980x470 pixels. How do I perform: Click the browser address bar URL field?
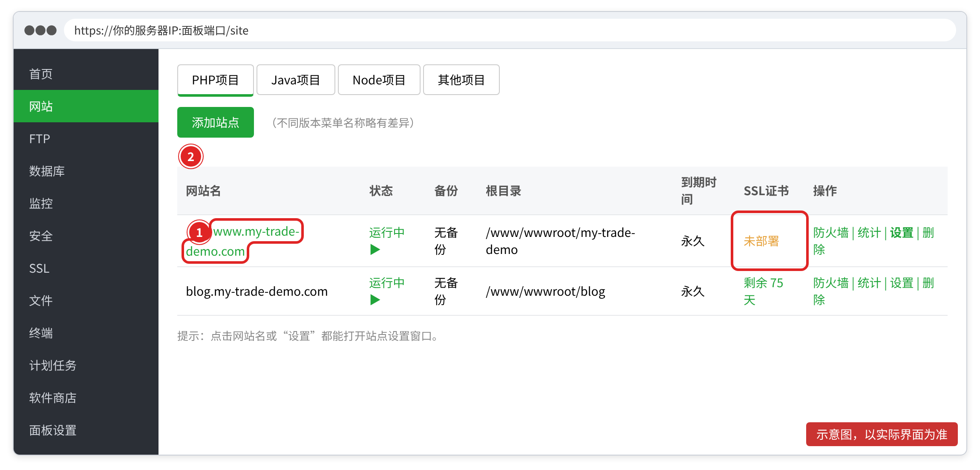510,30
